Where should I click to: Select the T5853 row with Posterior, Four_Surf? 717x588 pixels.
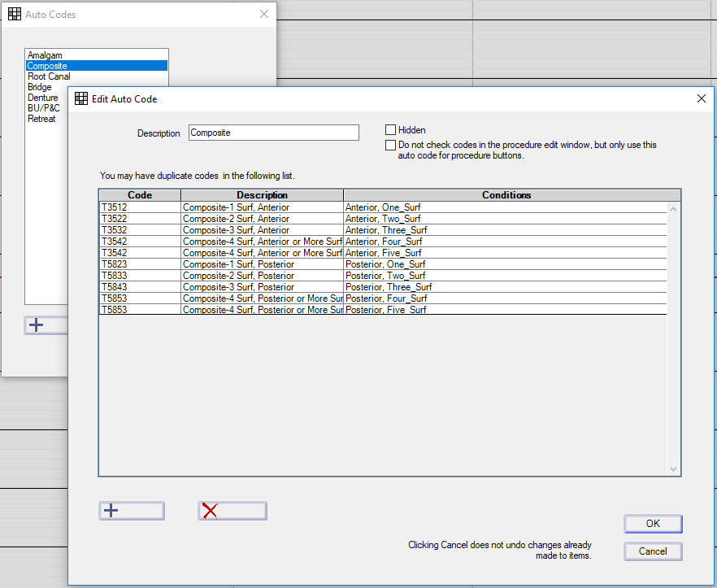tap(383, 298)
